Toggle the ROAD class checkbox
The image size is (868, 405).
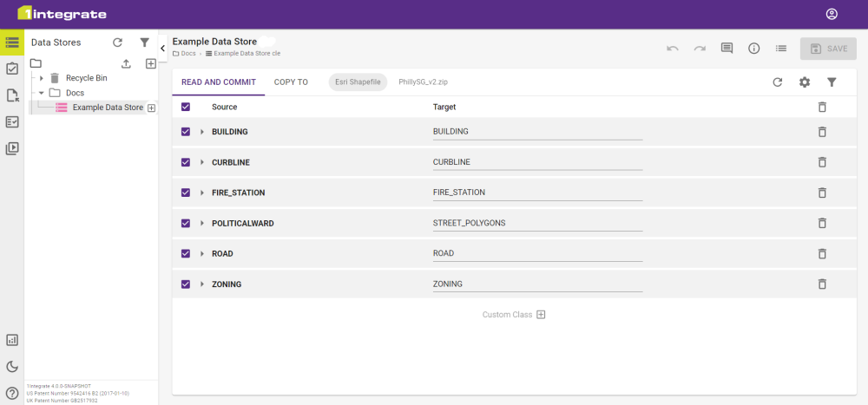(186, 253)
